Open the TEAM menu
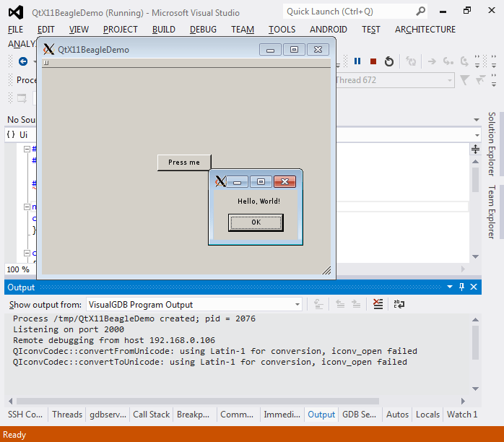The height and width of the screenshot is (442, 504). (243, 30)
